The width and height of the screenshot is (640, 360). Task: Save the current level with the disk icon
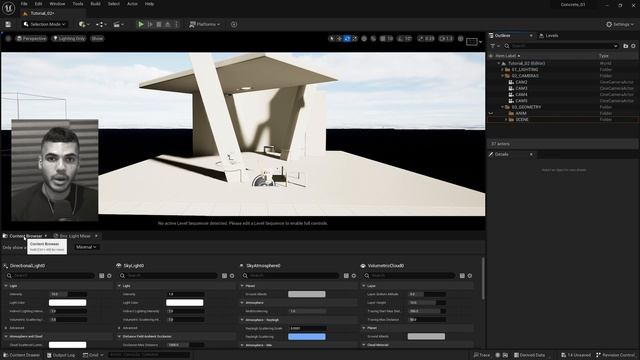8,24
